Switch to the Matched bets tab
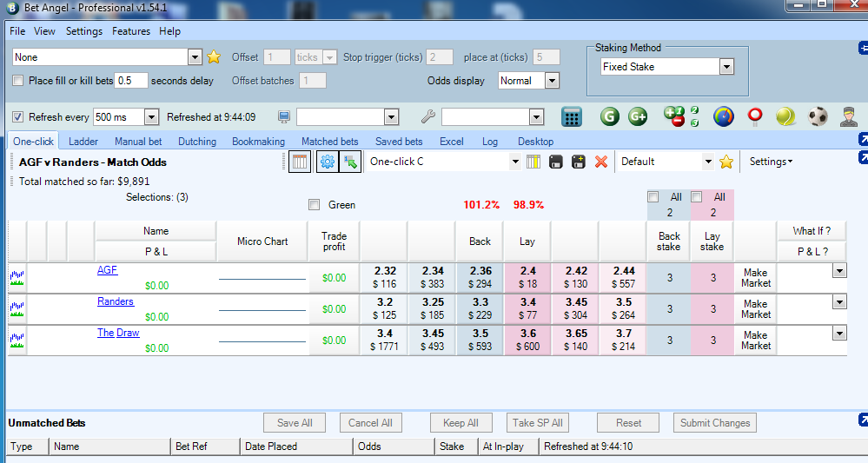Image resolution: width=868 pixels, height=463 pixels. pos(330,142)
